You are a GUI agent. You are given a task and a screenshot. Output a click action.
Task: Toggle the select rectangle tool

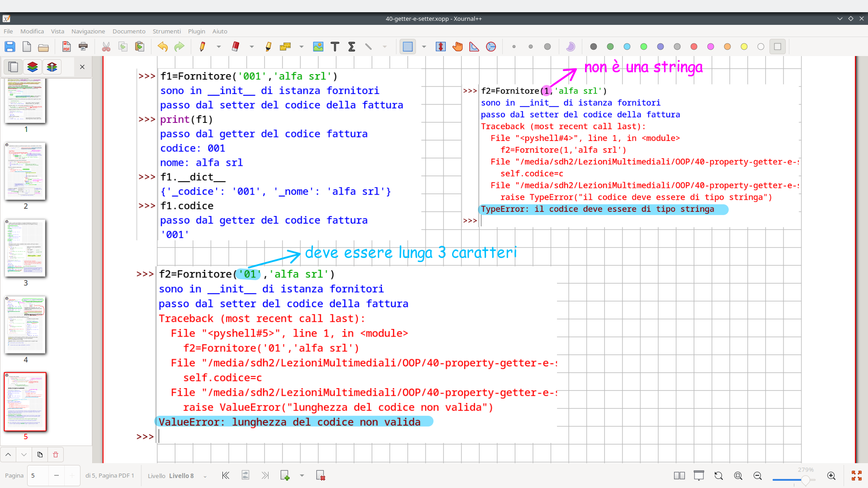(x=408, y=47)
